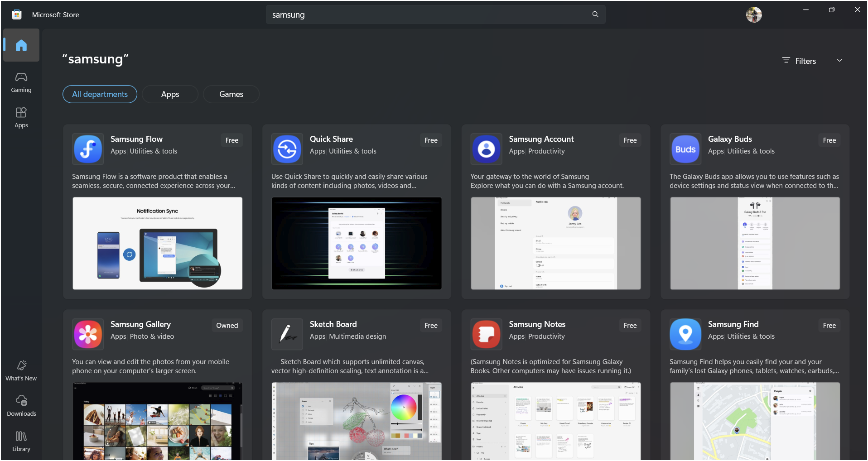Open the Downloads page
This screenshot has height=461, width=868.
tap(21, 406)
